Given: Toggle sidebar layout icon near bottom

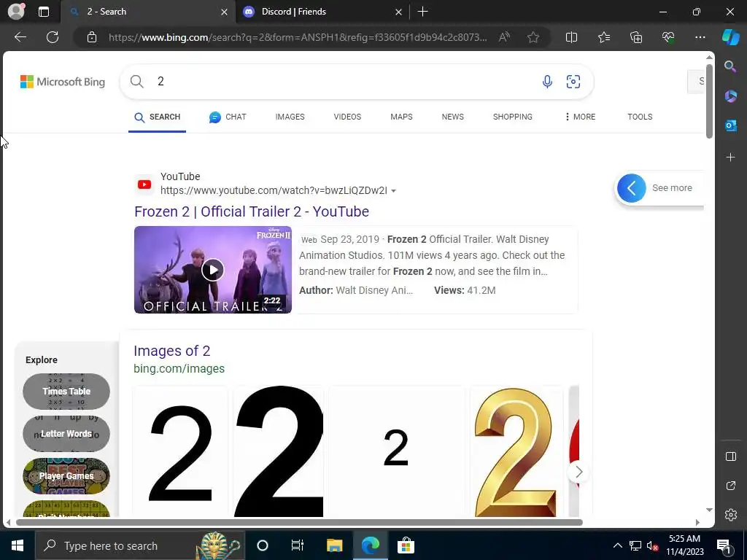Looking at the screenshot, I should point(731,456).
